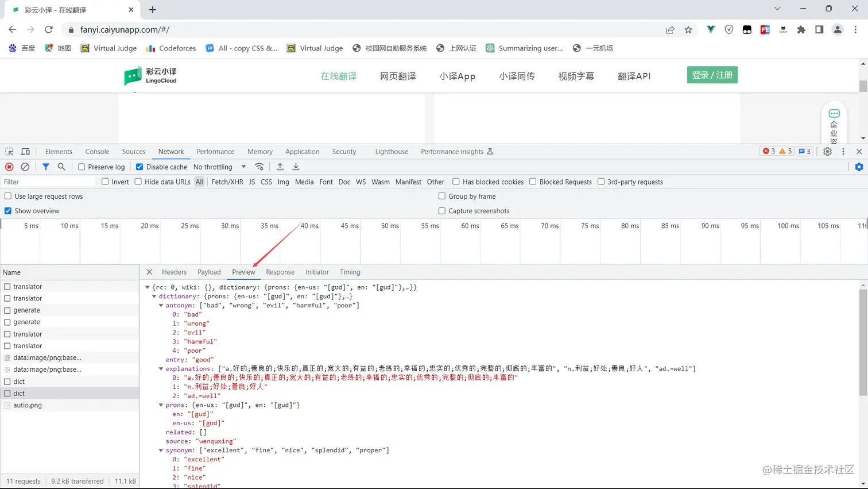Image resolution: width=868 pixels, height=489 pixels.
Task: Bookmark this page with star icon
Action: pos(688,30)
